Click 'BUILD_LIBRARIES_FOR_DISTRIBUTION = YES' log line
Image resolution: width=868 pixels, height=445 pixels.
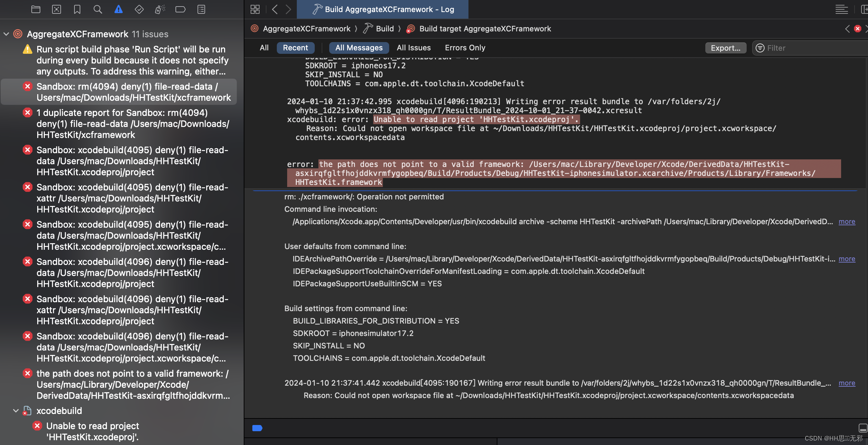click(x=376, y=321)
